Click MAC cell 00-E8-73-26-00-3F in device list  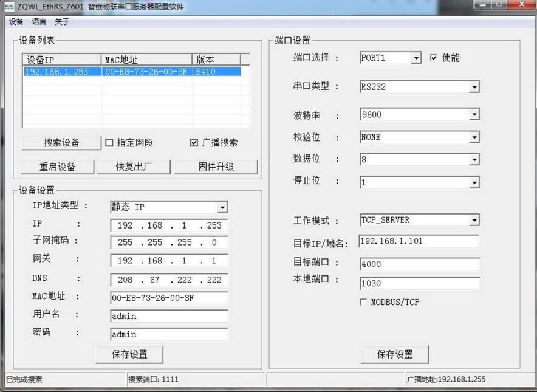146,72
